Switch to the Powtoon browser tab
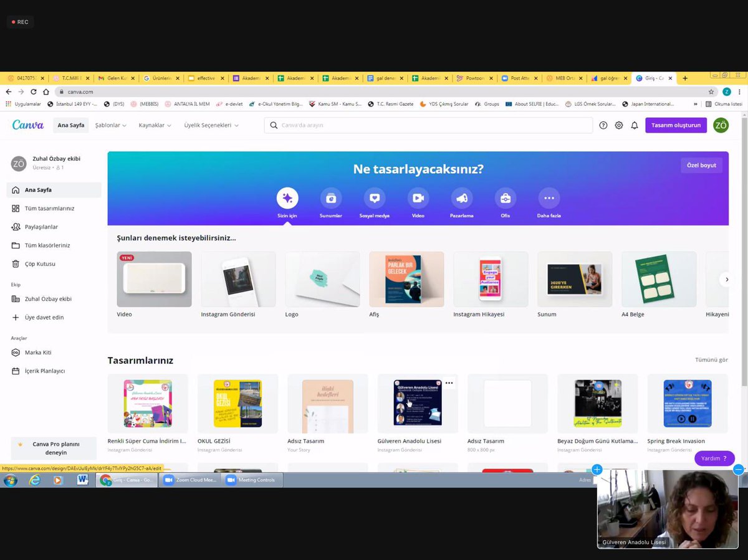 [x=474, y=78]
